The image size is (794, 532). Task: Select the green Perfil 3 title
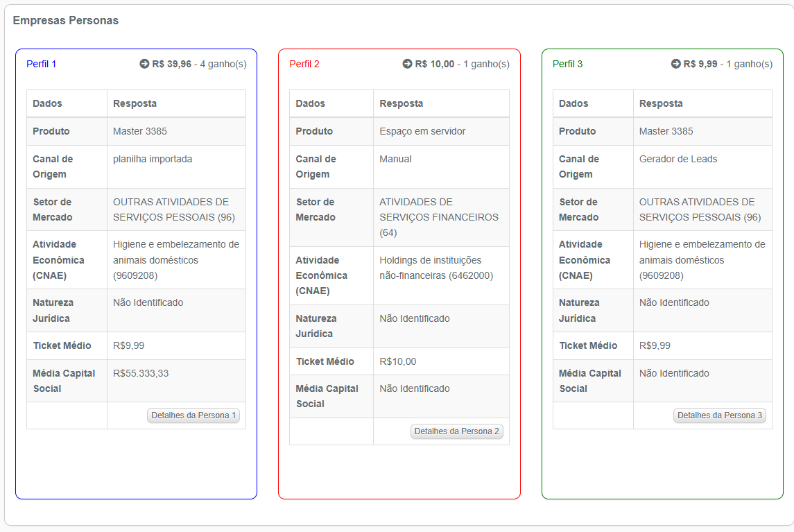click(x=567, y=64)
